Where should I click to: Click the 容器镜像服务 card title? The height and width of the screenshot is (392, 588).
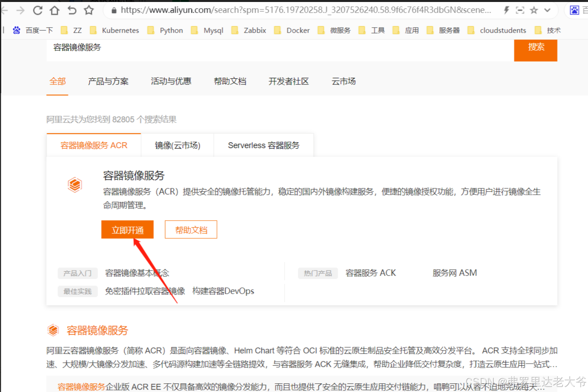click(x=134, y=175)
